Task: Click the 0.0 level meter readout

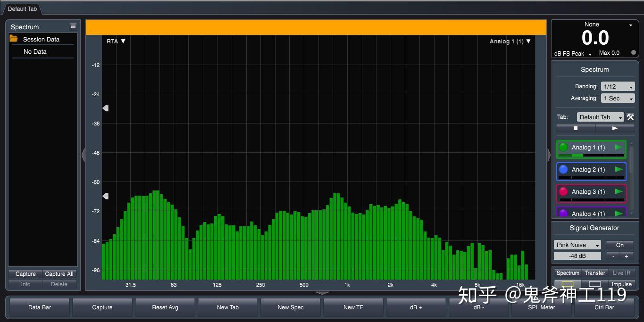Action: (595, 38)
